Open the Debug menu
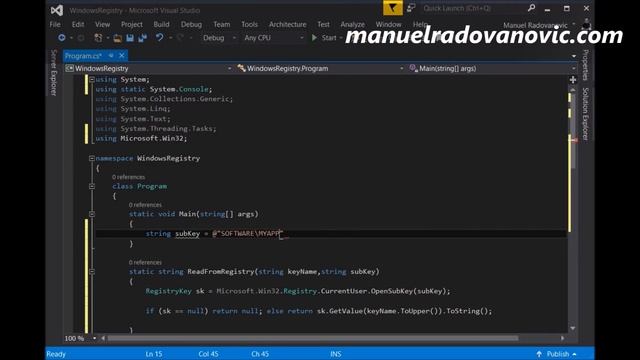 [191, 24]
